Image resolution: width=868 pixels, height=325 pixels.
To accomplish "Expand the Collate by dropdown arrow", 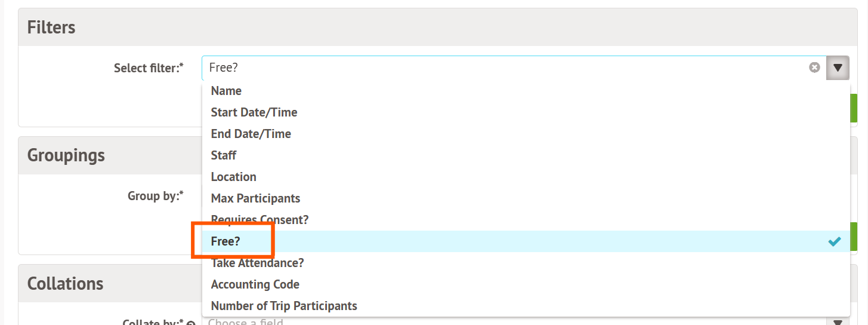I will (x=838, y=322).
